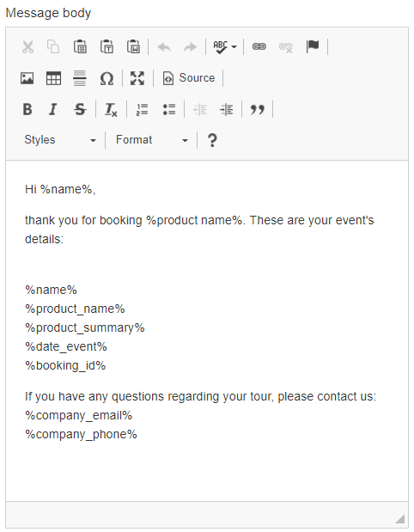The image size is (414, 532).
Task: Switch to Source view
Action: click(188, 78)
